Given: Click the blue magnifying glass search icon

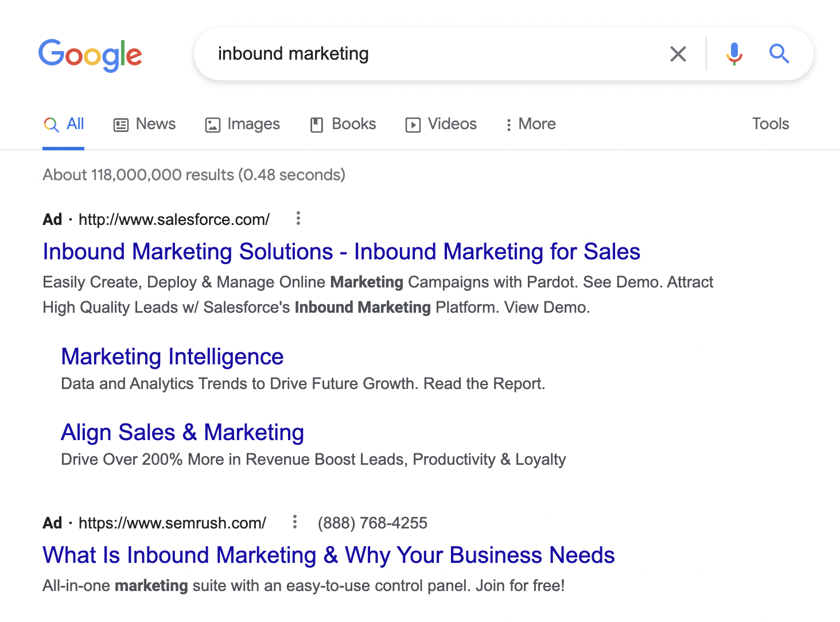Looking at the screenshot, I should [779, 54].
